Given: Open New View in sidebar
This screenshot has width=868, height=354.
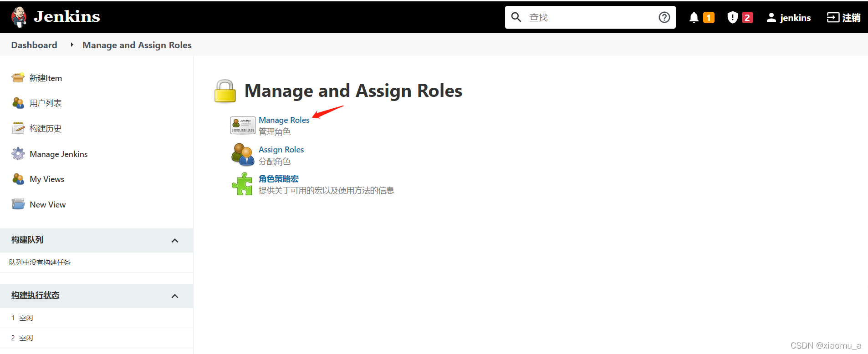Looking at the screenshot, I should point(48,205).
